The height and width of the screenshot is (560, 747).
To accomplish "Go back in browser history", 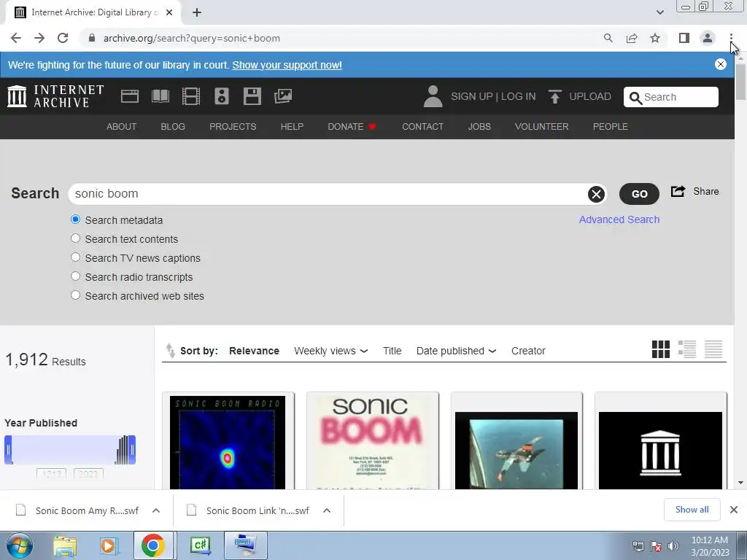I will click(x=16, y=38).
